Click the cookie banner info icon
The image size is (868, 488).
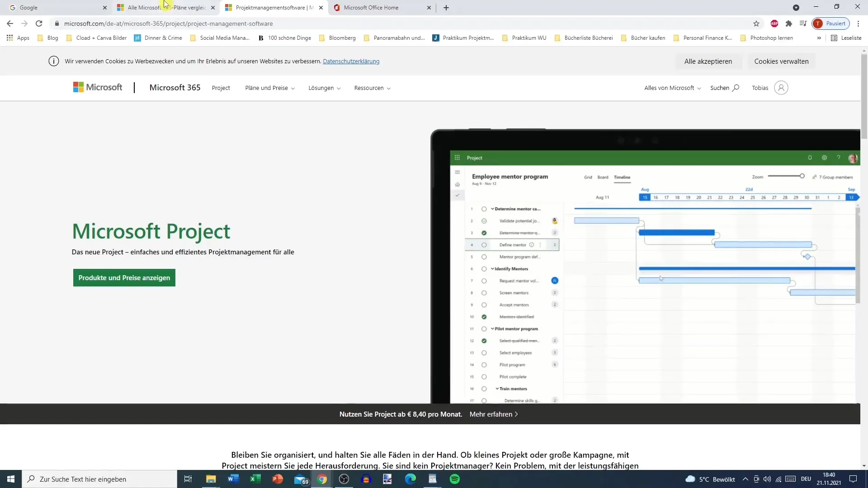[x=54, y=61]
